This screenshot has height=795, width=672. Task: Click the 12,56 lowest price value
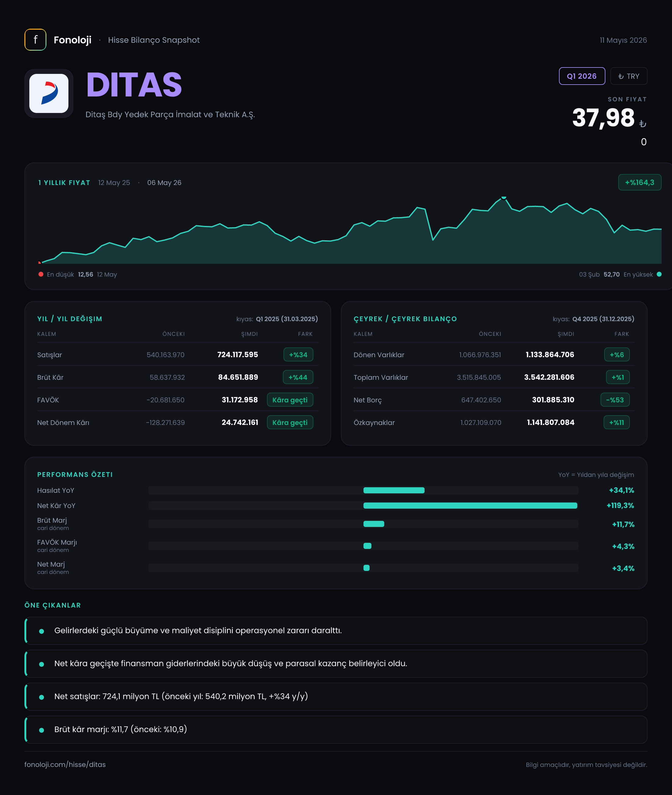(x=85, y=274)
